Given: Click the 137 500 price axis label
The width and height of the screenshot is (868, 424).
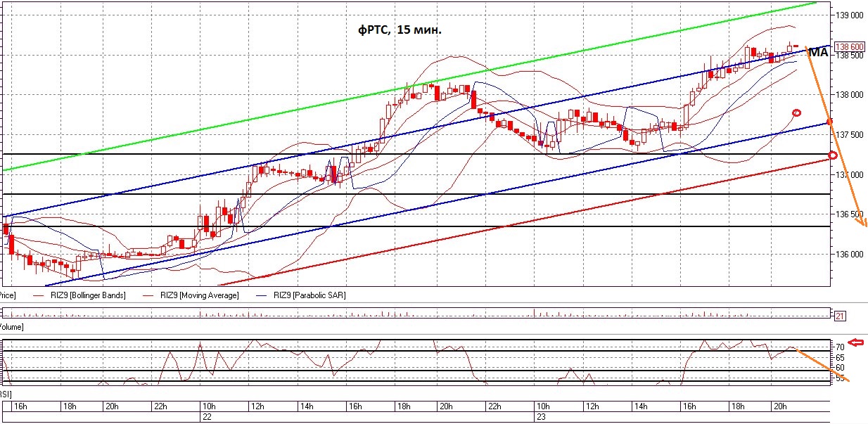Looking at the screenshot, I should tap(849, 134).
